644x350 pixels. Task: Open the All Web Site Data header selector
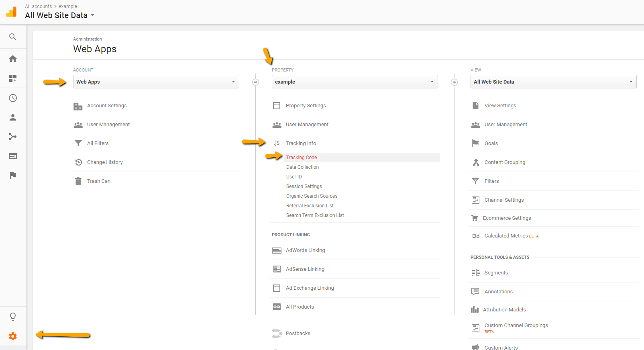coord(59,15)
